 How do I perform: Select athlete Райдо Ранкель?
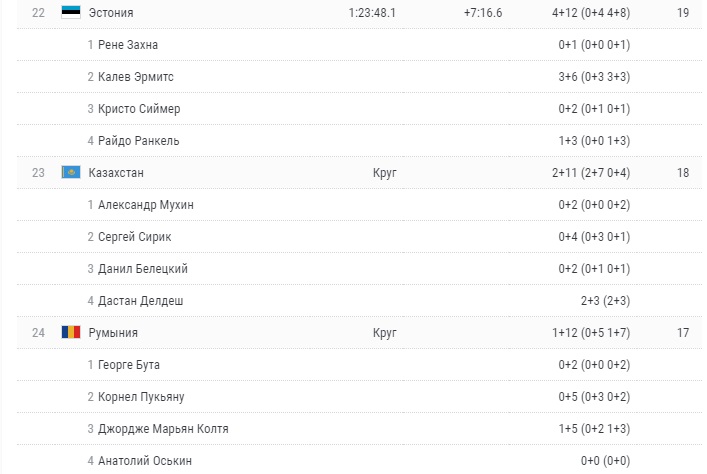(x=139, y=141)
